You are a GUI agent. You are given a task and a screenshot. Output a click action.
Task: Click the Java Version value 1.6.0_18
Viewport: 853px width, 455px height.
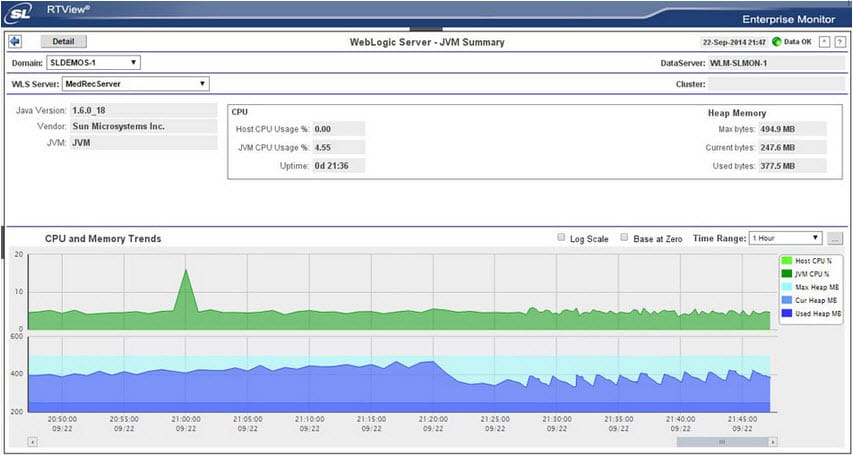click(x=144, y=110)
